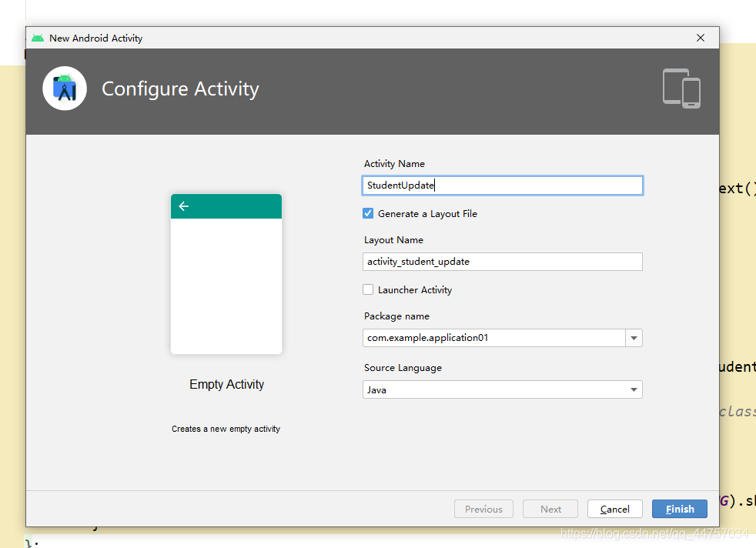Click the New Android Activity title text

(96, 38)
